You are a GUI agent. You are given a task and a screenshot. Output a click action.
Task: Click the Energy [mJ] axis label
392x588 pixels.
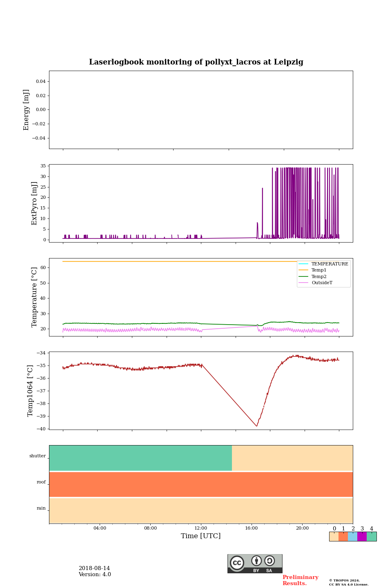tap(27, 110)
